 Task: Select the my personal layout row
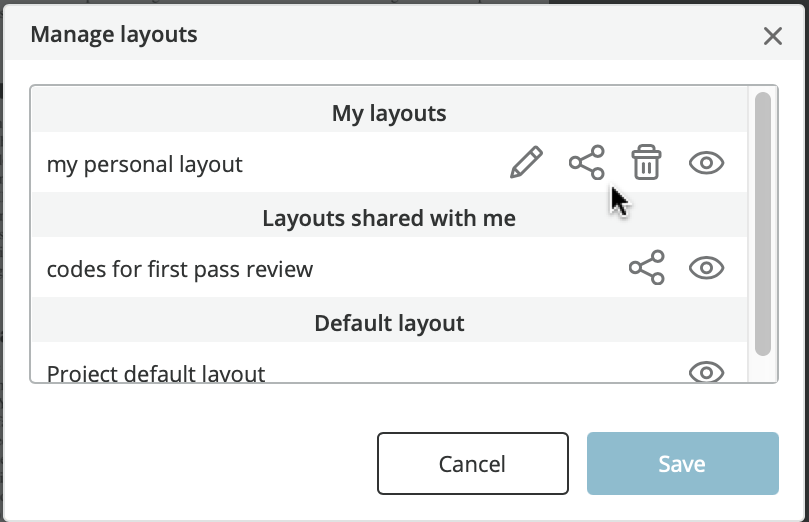coord(390,162)
